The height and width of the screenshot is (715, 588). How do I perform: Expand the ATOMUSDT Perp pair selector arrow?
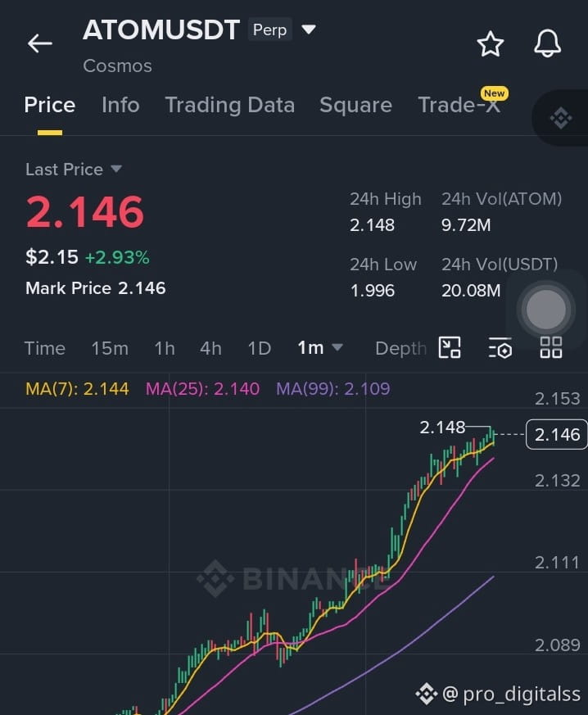309,29
